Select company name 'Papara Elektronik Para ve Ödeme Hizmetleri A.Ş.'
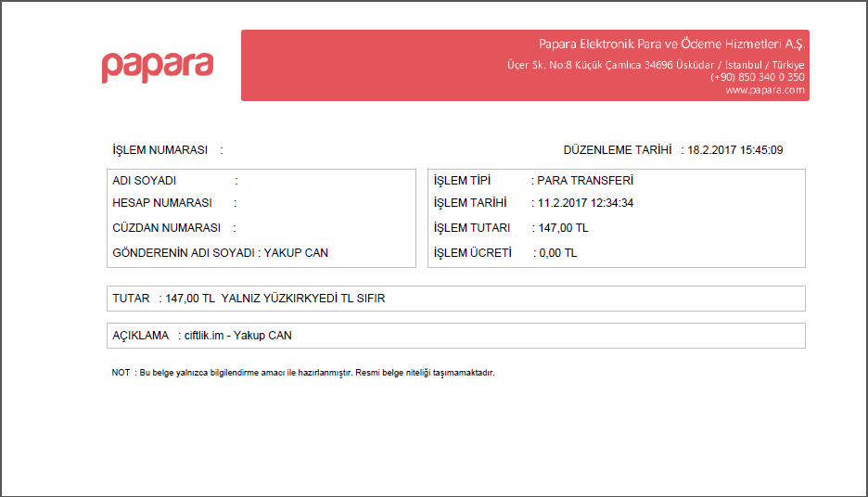Viewport: 868px width, 497px height. [672, 44]
